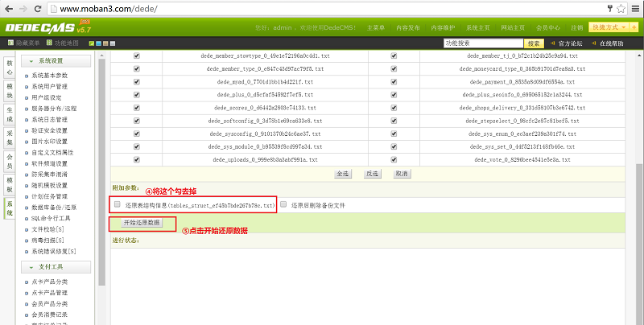This screenshot has width=644, height=325.
Task: Uncheck the dede_myad backup file checkbox
Action: [137, 82]
